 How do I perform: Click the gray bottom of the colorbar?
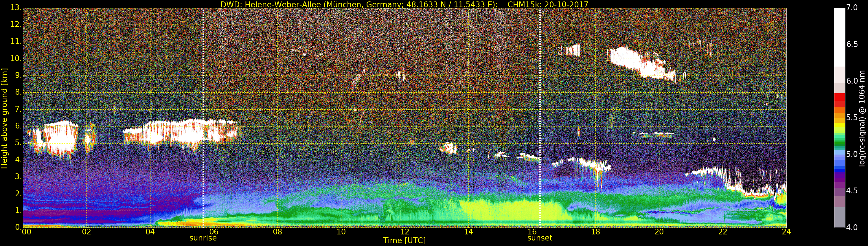coord(839,217)
